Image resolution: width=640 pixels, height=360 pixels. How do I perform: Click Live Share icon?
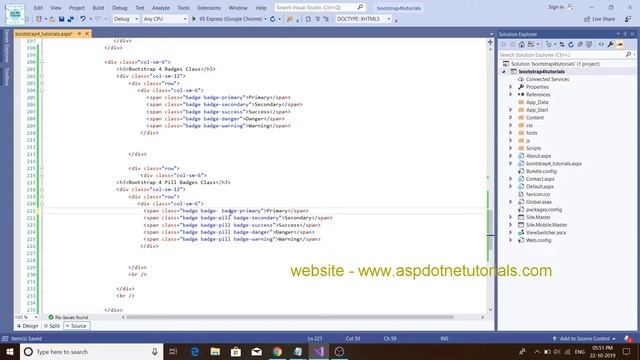pos(587,19)
